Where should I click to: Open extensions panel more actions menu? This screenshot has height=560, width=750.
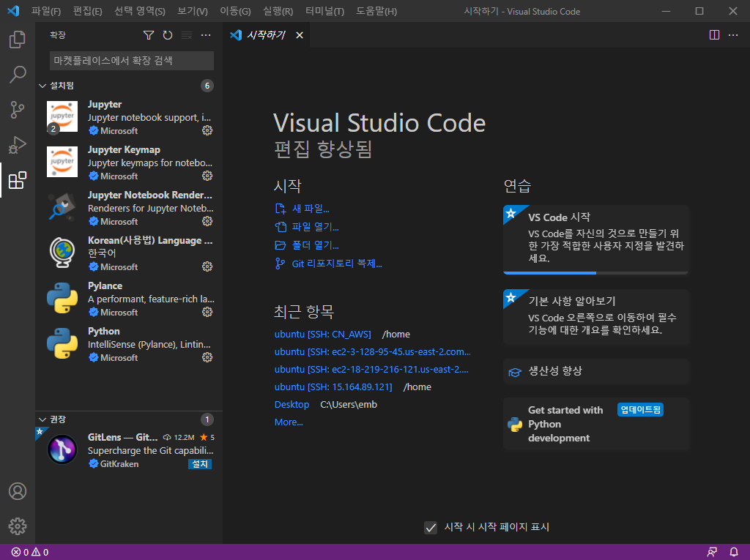pos(206,35)
